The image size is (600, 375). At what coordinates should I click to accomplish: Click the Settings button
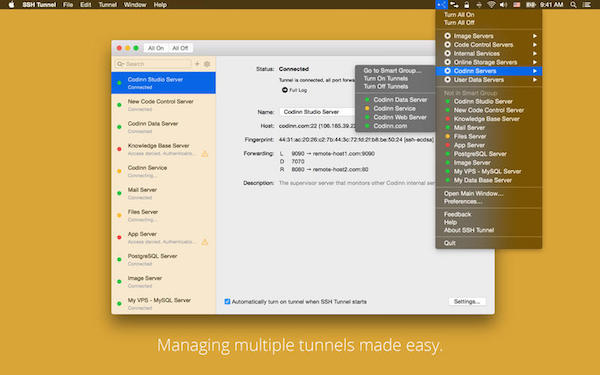467,302
